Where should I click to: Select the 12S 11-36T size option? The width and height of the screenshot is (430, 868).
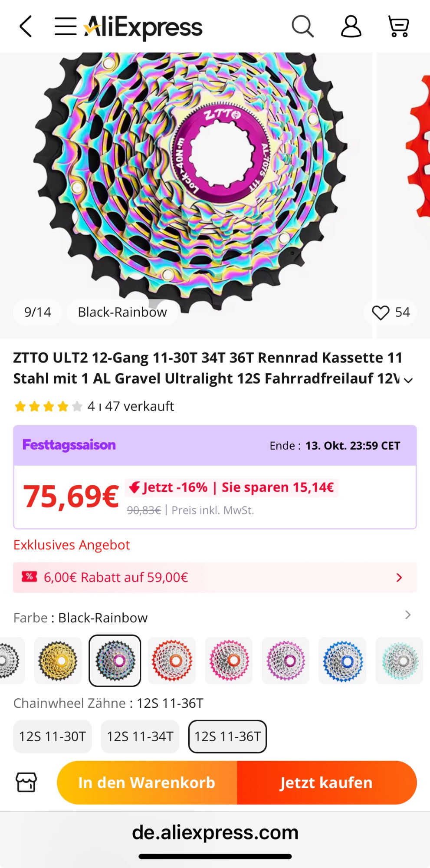tap(227, 736)
